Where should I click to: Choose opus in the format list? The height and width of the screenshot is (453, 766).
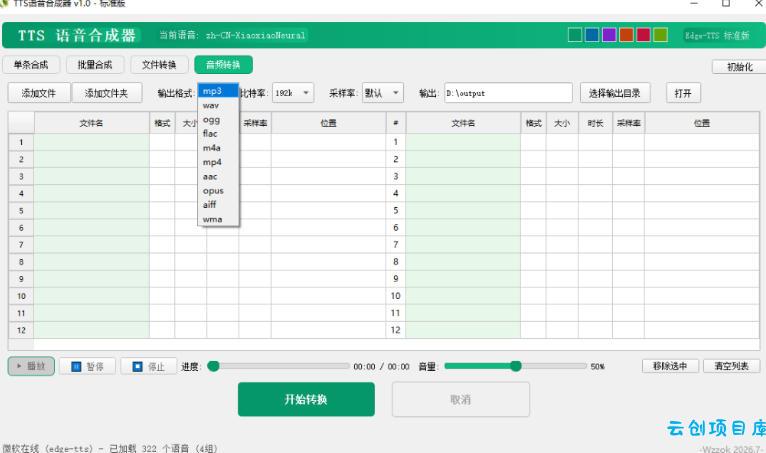(x=218, y=191)
